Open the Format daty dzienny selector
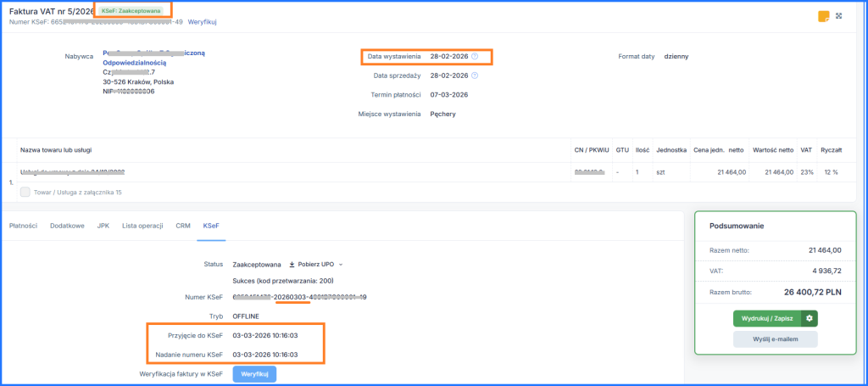Screen dimensions: 868x386 [676, 57]
